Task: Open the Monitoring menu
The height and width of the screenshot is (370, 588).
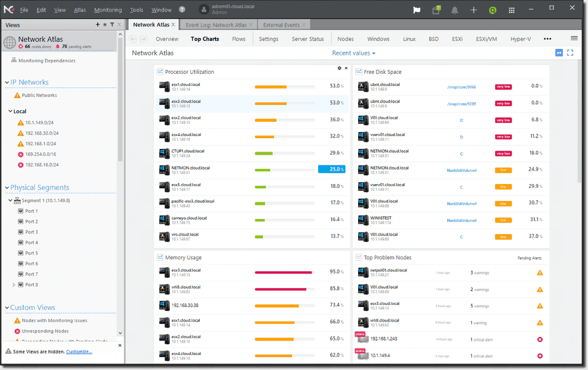Action: click(x=108, y=10)
